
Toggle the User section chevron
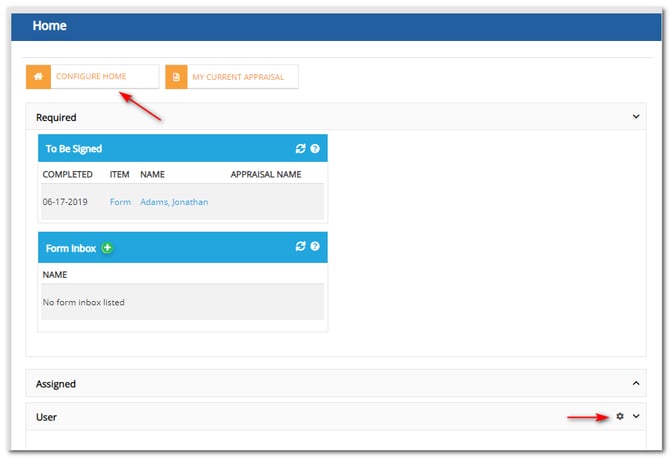coord(636,416)
